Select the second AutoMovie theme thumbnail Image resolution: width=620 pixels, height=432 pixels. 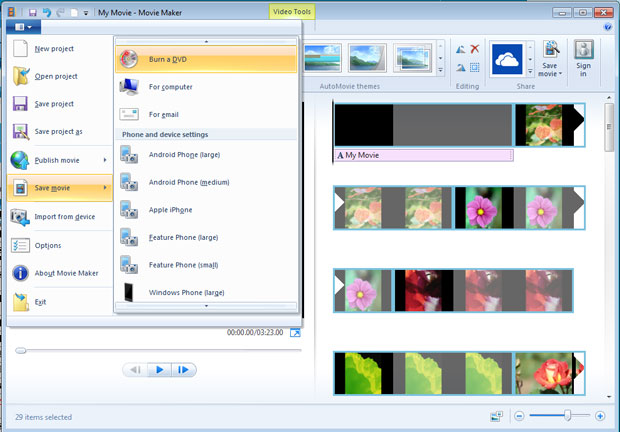pyautogui.click(x=367, y=58)
